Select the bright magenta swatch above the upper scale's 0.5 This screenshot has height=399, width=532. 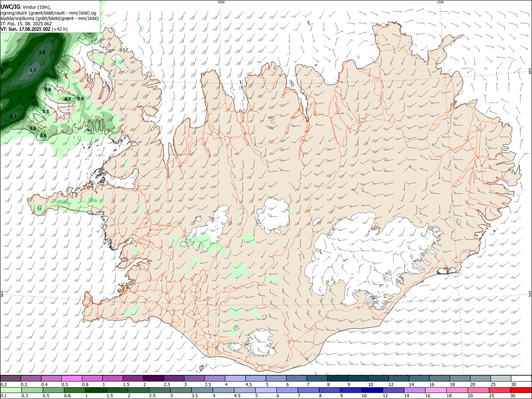[72, 379]
